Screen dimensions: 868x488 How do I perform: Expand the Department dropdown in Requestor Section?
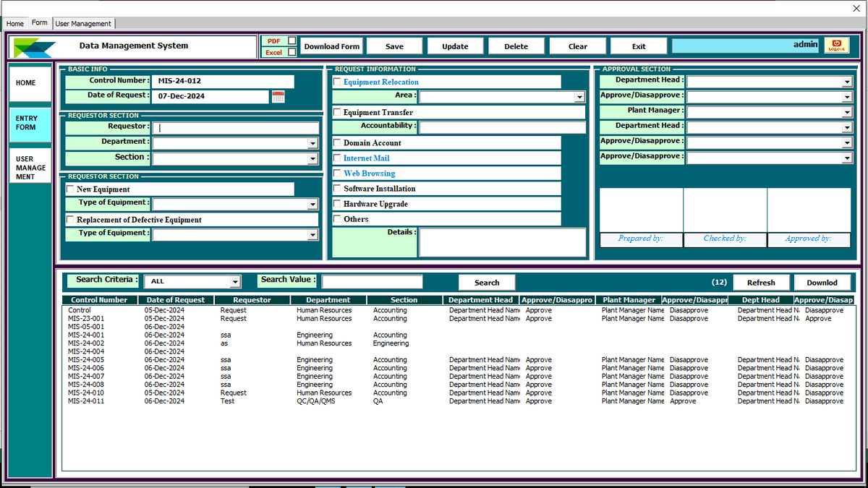point(314,143)
